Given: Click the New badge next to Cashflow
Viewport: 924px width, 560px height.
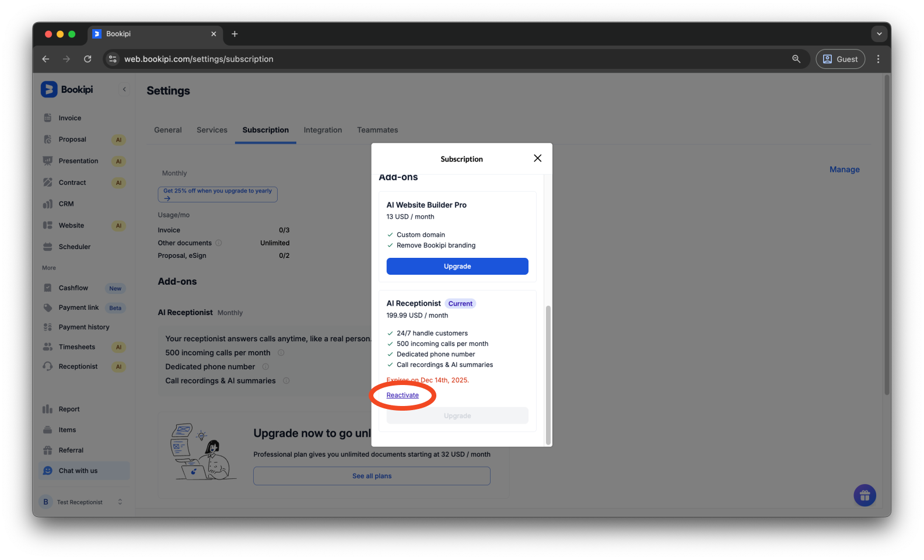Looking at the screenshot, I should 116,288.
